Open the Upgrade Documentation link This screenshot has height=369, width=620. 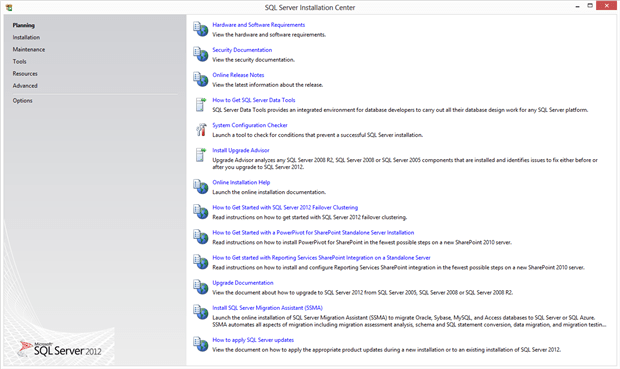tap(243, 283)
